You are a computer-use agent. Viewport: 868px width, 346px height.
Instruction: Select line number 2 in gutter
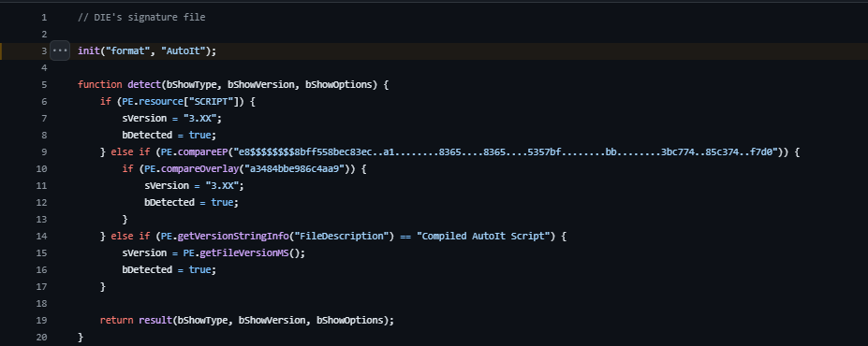tap(44, 35)
